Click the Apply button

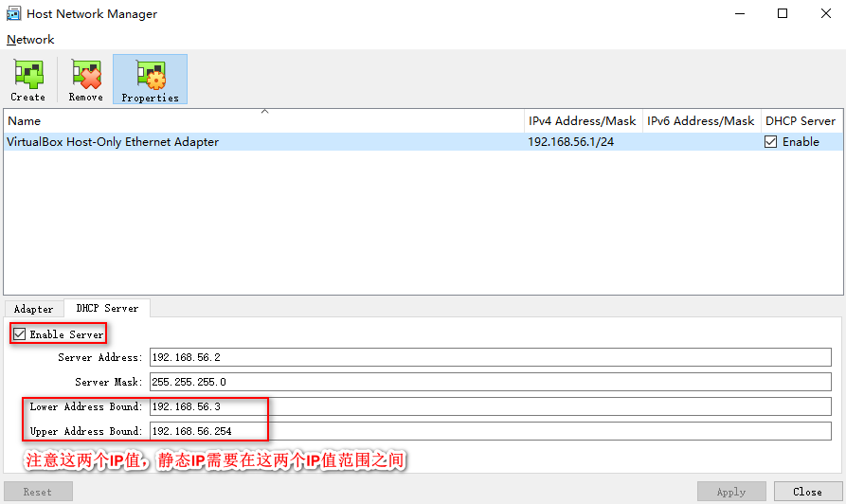click(x=731, y=492)
